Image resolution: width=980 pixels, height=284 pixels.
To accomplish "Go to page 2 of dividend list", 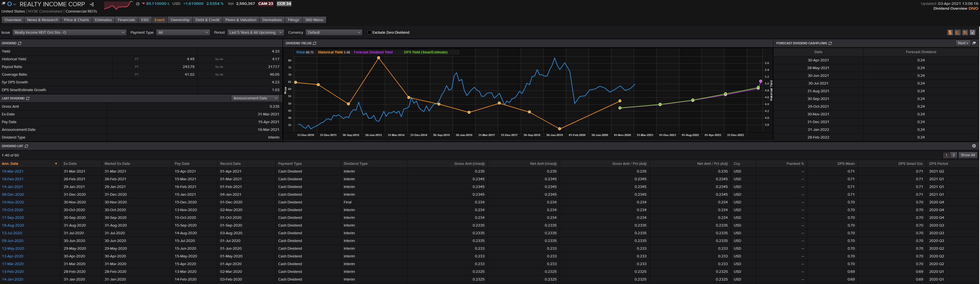I will point(953,155).
